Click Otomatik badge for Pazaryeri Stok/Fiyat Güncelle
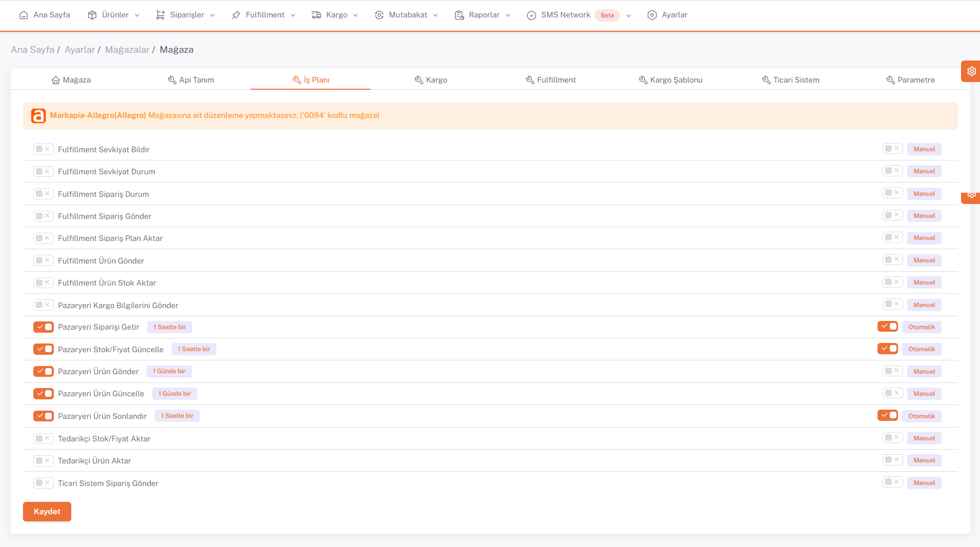Viewport: 980px width, 547px height. (x=922, y=349)
